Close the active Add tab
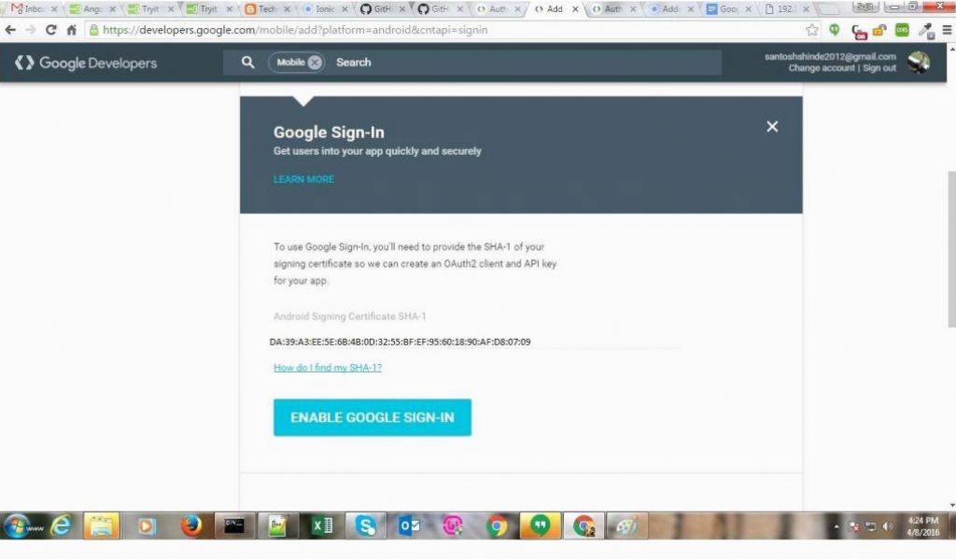Image resolution: width=956 pixels, height=560 pixels. pyautogui.click(x=575, y=9)
